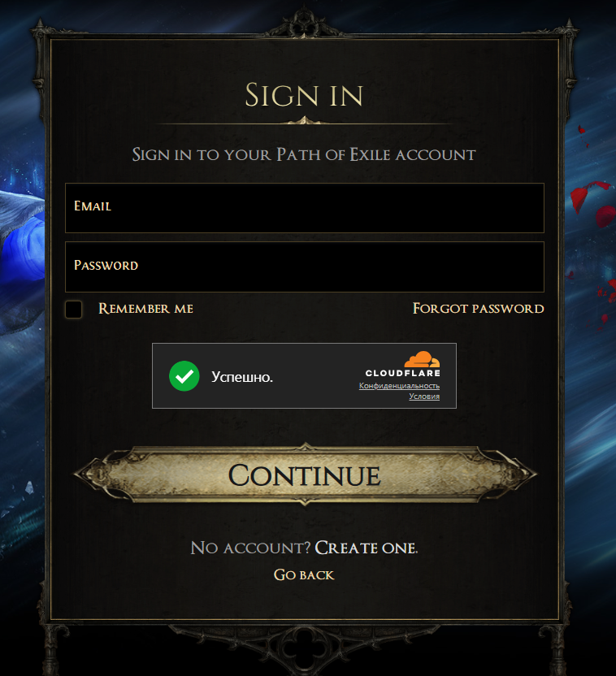Focus the Email input field
The image size is (616, 676).
pos(304,208)
